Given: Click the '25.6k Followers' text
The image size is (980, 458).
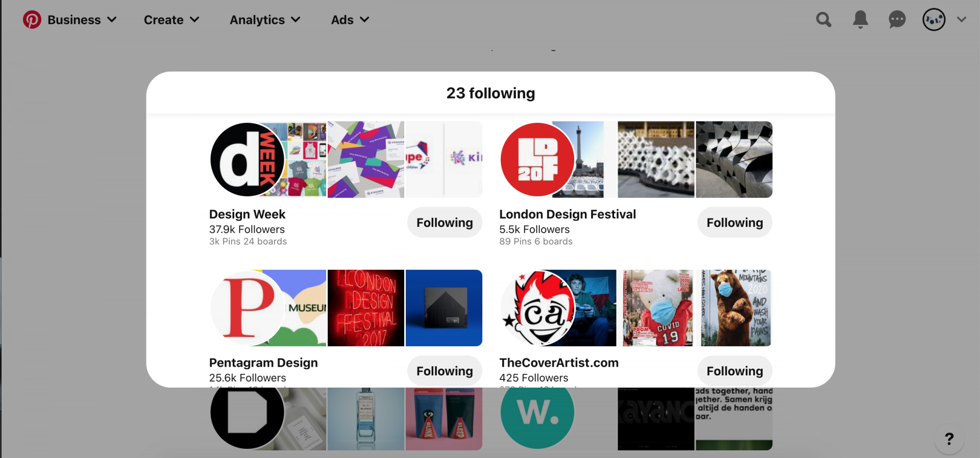Looking at the screenshot, I should coord(248,378).
